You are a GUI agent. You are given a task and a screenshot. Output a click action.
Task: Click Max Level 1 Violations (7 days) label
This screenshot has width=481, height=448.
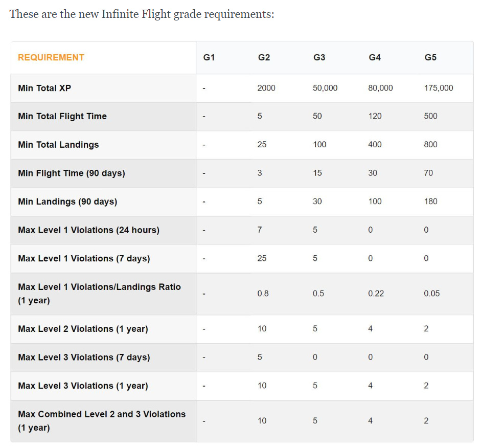pyautogui.click(x=84, y=259)
